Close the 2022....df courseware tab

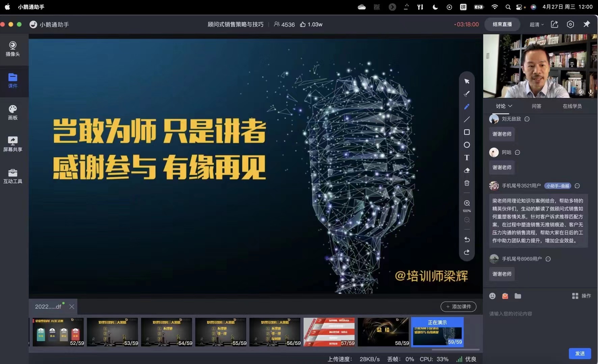pyautogui.click(x=72, y=306)
